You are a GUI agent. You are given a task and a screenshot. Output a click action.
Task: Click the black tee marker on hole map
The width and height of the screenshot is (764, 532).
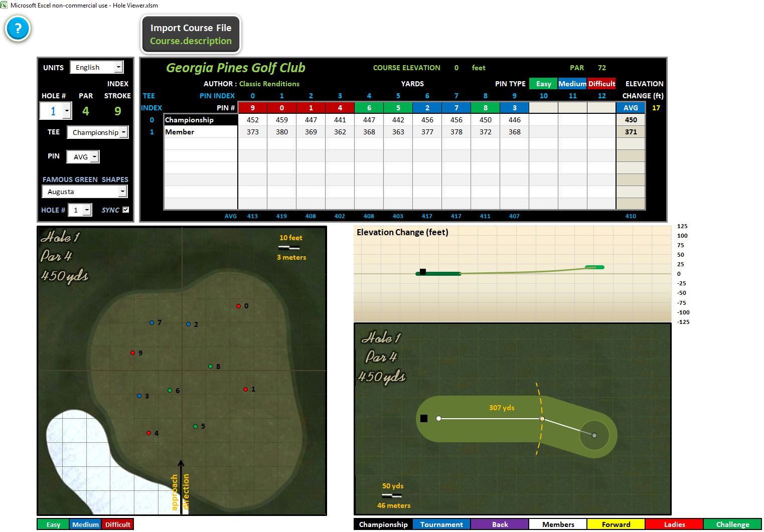[424, 418]
